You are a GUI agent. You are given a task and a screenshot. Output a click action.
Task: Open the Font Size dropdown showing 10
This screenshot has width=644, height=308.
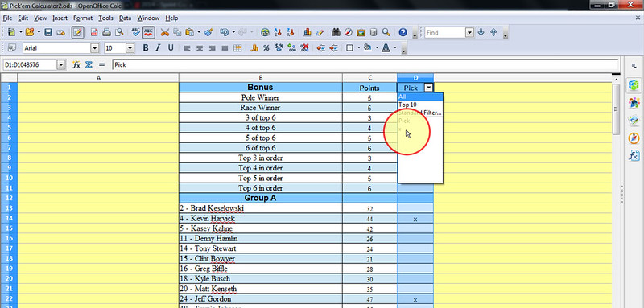pyautogui.click(x=130, y=48)
